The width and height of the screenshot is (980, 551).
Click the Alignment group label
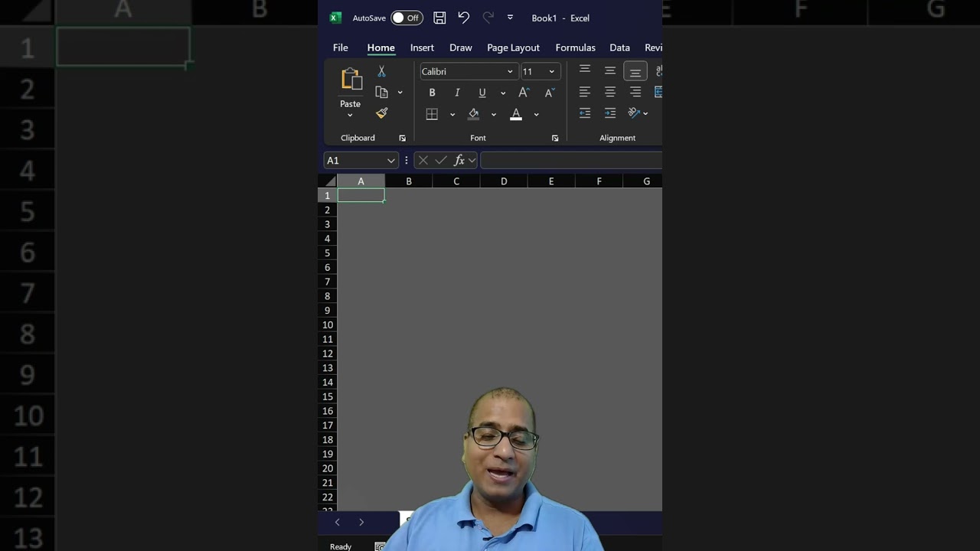click(617, 139)
